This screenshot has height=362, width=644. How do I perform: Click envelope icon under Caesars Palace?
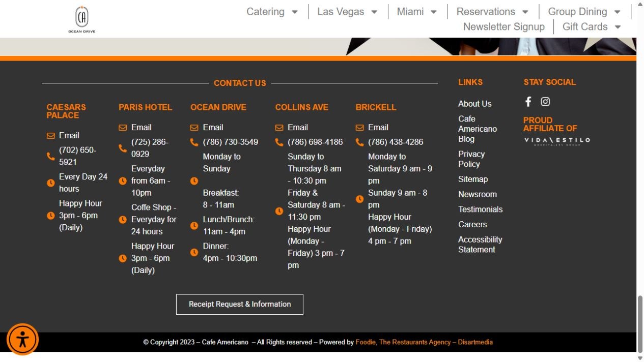tap(51, 136)
